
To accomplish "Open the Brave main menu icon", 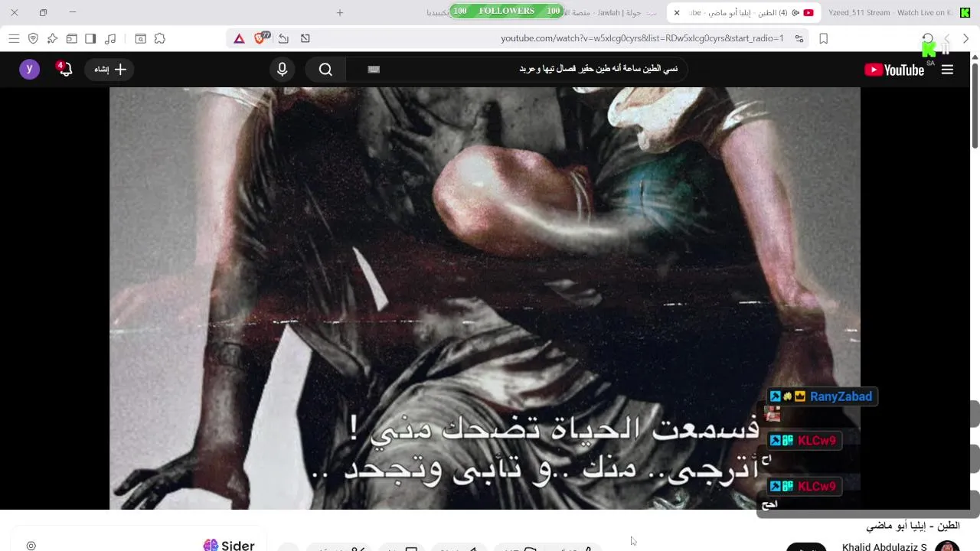I will coord(14,38).
